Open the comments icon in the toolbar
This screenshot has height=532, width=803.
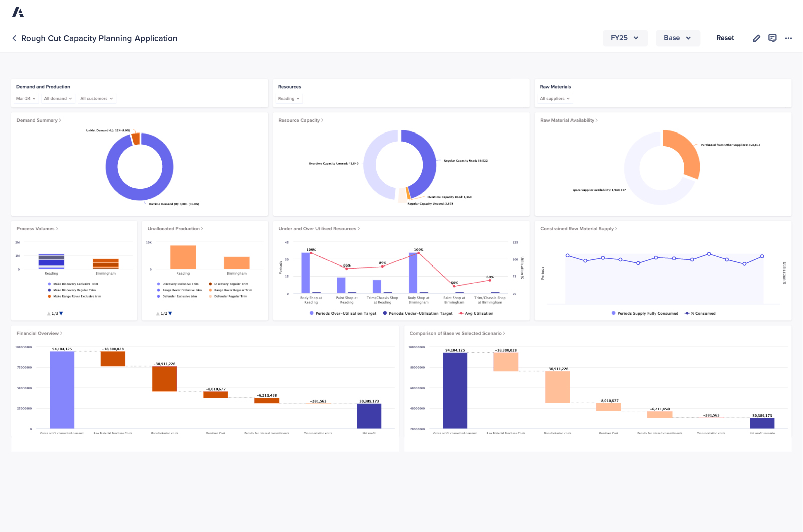click(x=772, y=38)
